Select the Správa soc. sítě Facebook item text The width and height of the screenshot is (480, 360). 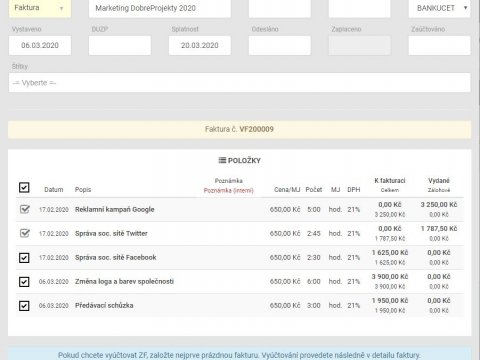[x=116, y=257]
